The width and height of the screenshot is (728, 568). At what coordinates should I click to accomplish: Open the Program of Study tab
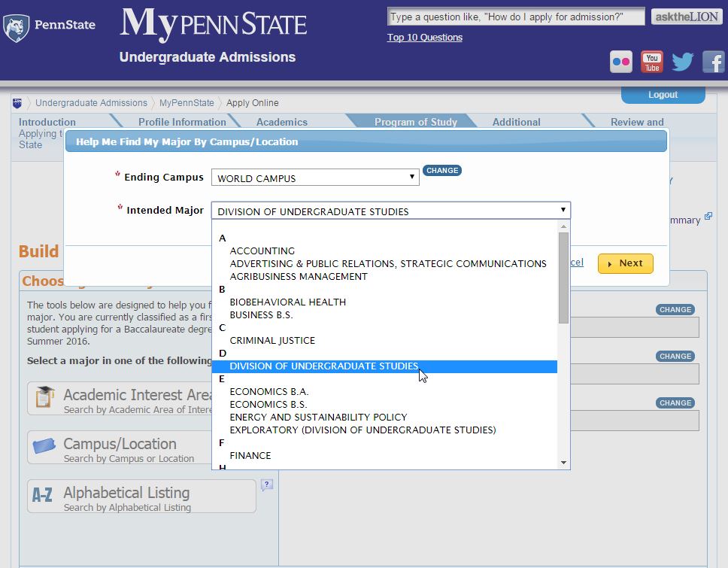[x=416, y=122]
